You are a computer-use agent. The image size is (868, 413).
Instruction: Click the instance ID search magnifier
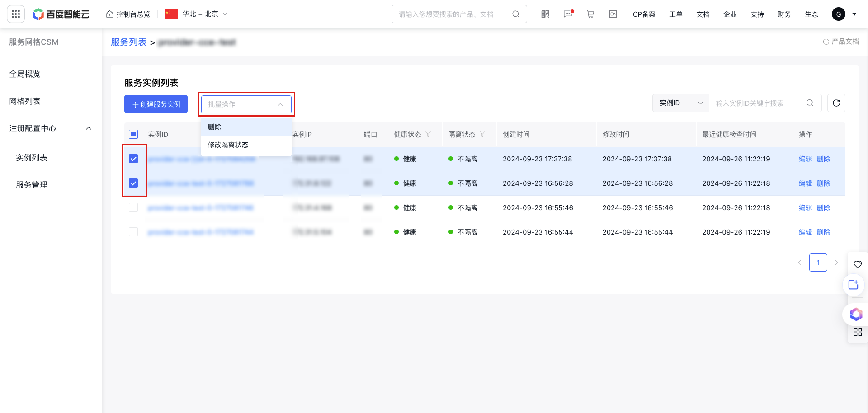(810, 103)
